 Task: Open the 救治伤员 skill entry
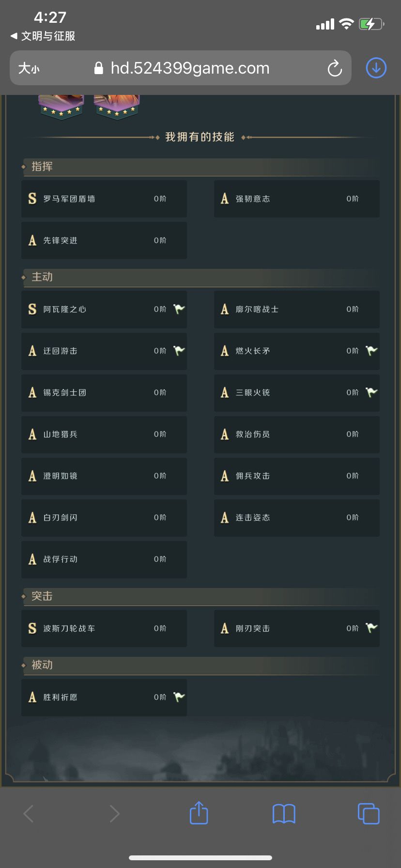click(x=296, y=434)
